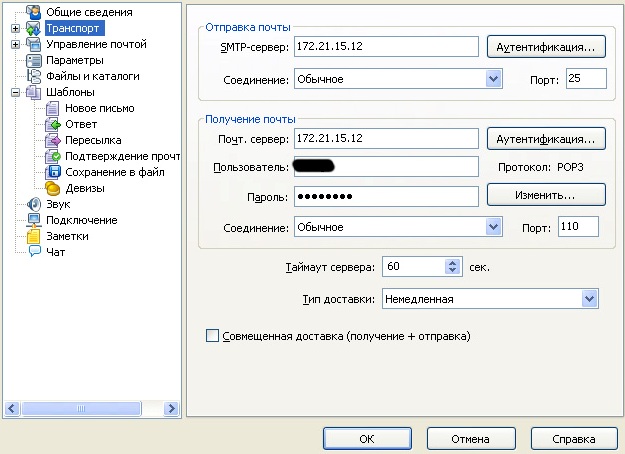The width and height of the screenshot is (625, 454).
Task: Enable the Совмещенная доставка checkbox
Action: pyautogui.click(x=211, y=337)
